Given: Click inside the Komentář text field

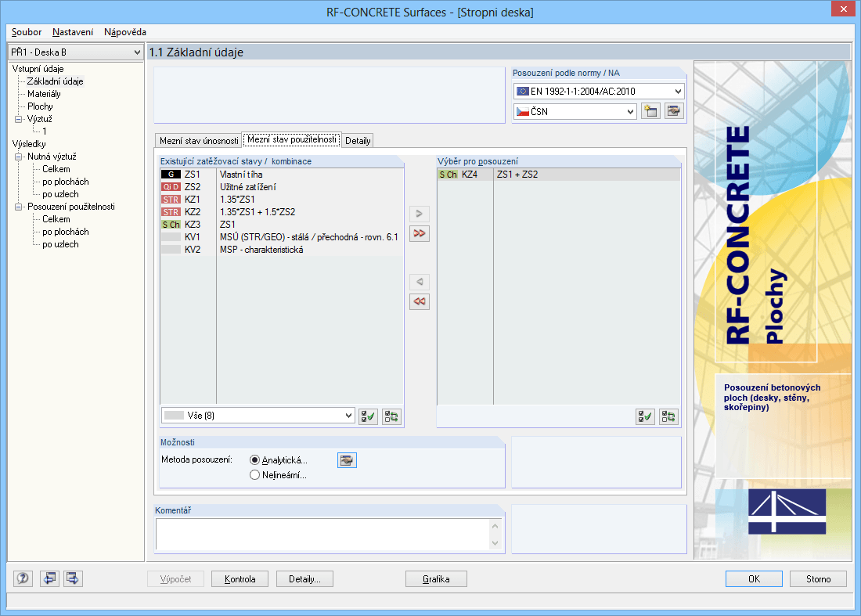Looking at the screenshot, I should tap(322, 534).
